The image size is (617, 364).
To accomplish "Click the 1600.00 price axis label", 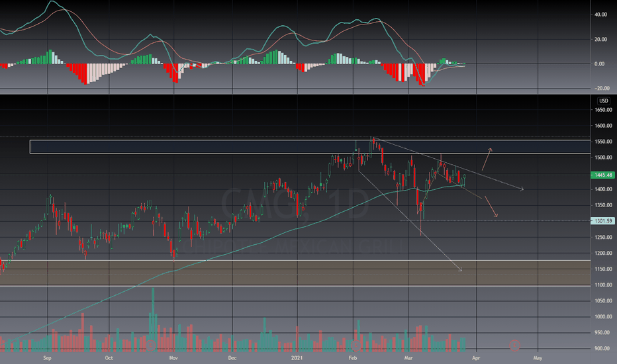I will point(603,126).
